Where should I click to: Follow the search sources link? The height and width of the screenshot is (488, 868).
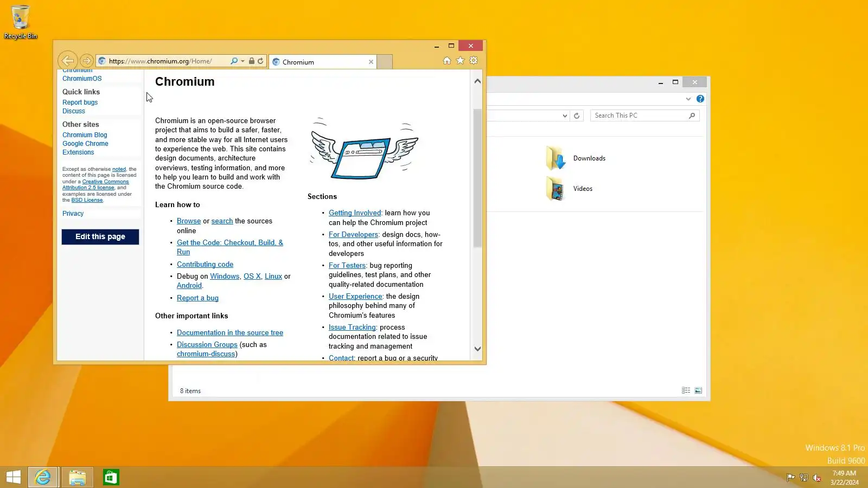[222, 221]
